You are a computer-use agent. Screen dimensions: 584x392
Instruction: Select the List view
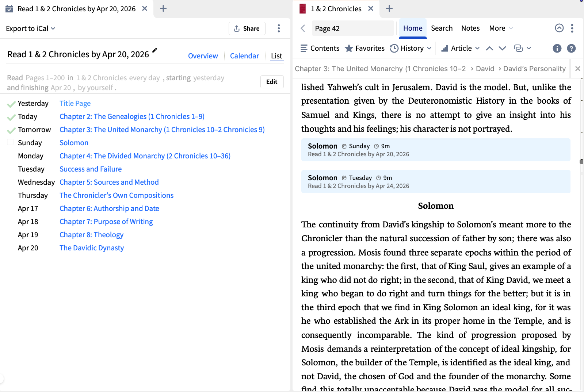(x=276, y=56)
